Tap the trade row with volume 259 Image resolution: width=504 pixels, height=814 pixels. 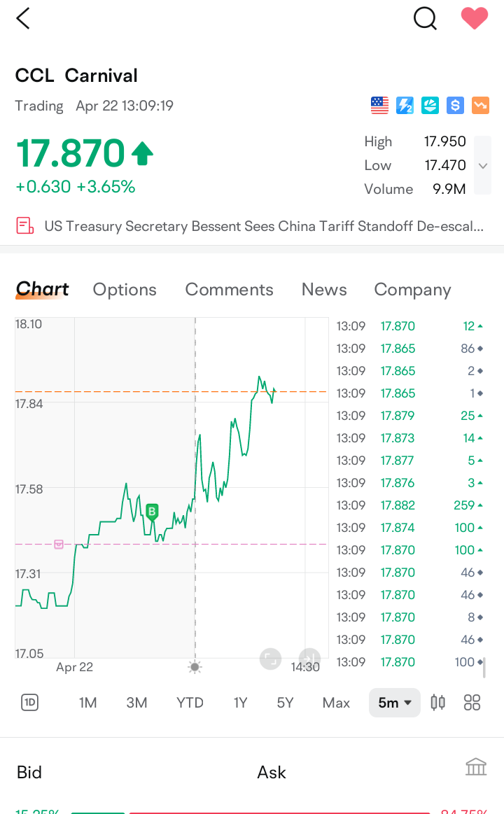pyautogui.click(x=409, y=505)
